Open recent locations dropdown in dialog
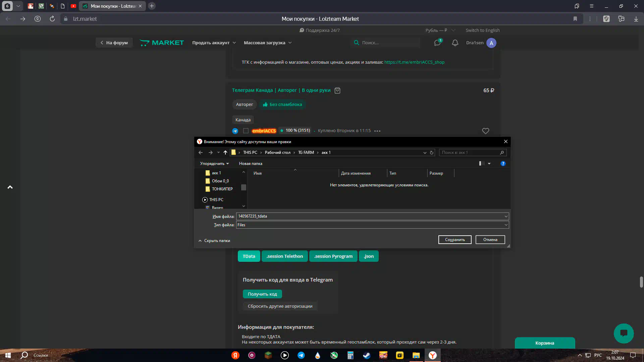This screenshot has height=362, width=644. click(x=218, y=153)
